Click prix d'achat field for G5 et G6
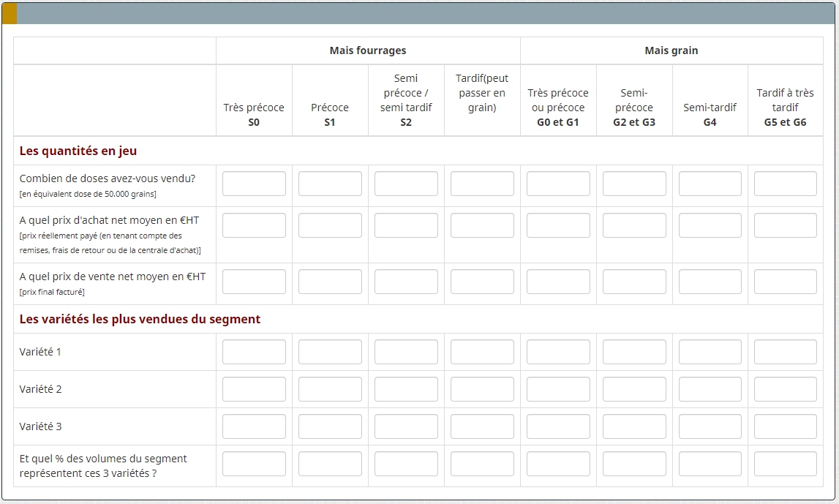The image size is (839, 504). [785, 225]
